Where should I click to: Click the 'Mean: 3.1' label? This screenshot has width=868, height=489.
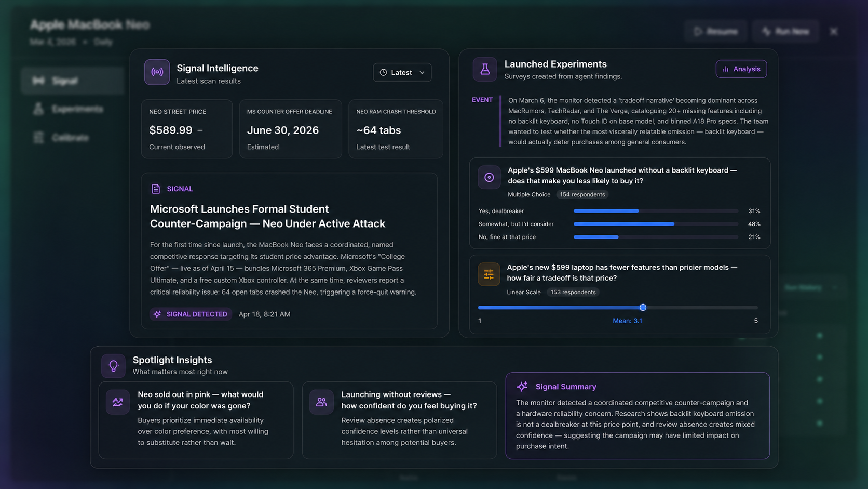coord(627,321)
